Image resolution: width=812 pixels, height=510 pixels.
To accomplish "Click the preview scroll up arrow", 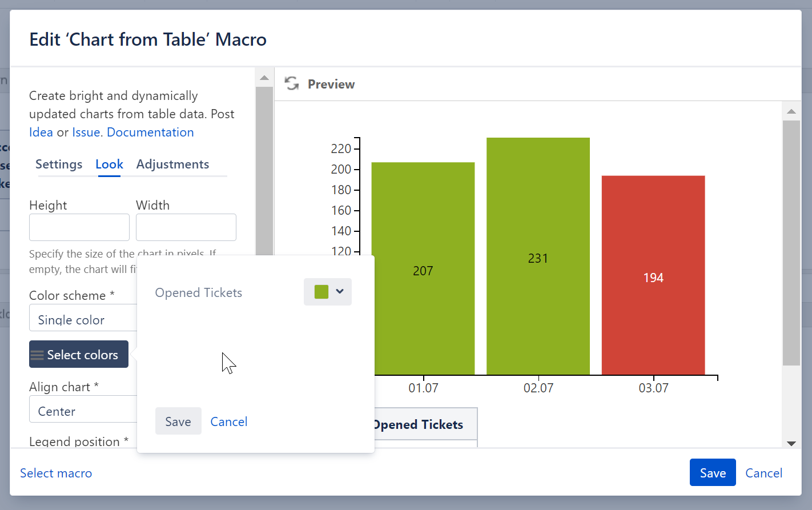I will click(791, 111).
